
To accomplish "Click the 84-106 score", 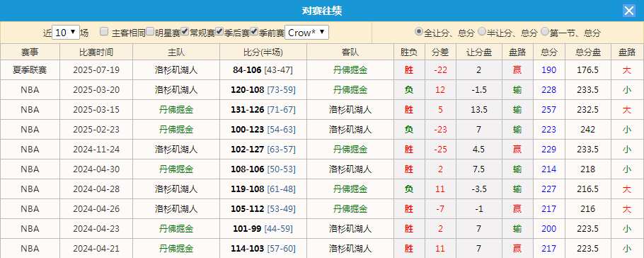I will (x=247, y=70).
